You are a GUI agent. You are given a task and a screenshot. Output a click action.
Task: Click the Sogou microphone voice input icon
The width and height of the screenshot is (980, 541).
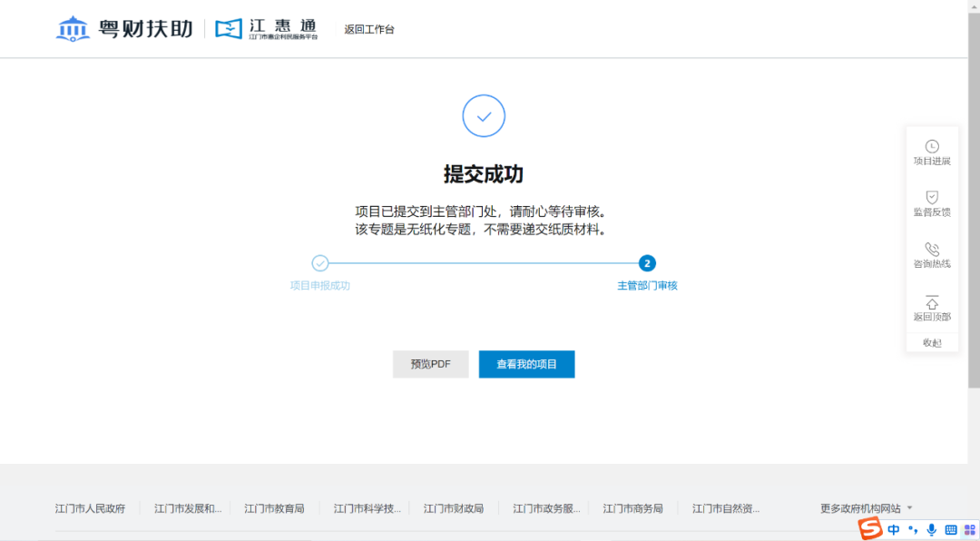[932, 529]
